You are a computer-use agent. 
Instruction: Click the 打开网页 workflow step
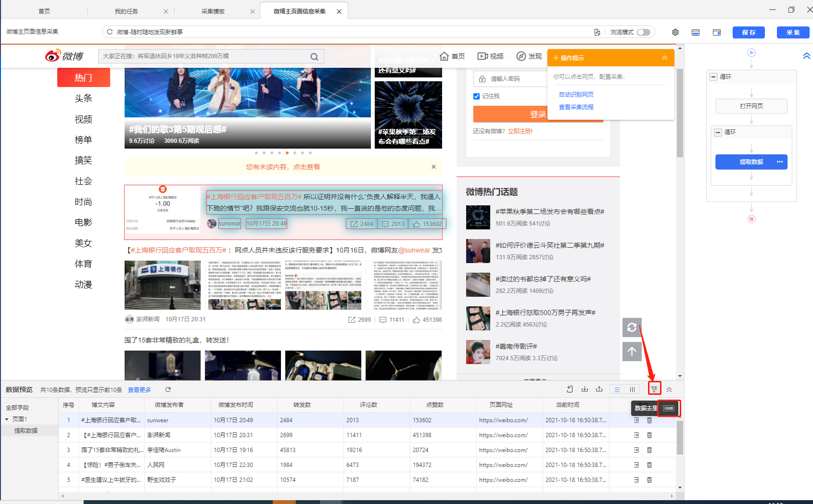coord(751,106)
